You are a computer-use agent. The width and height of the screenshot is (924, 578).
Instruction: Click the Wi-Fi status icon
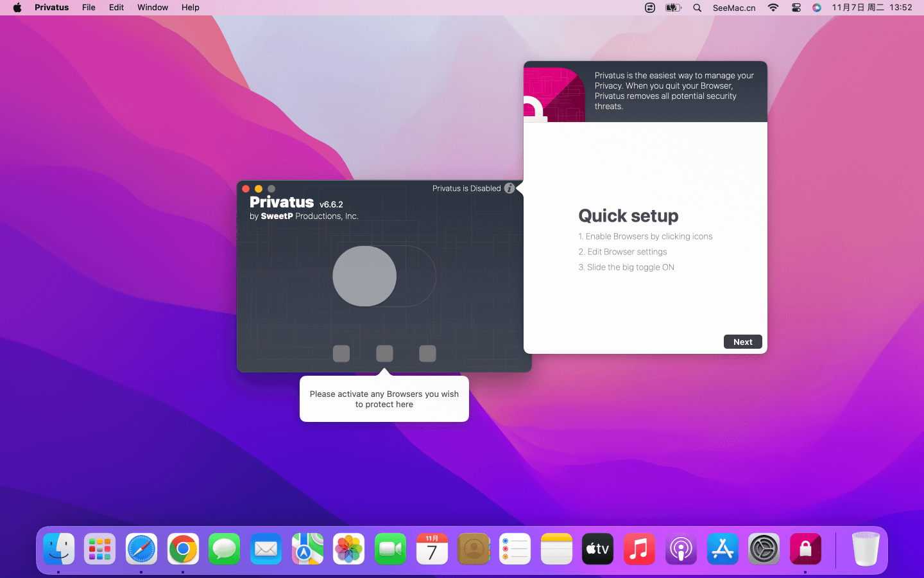click(773, 8)
